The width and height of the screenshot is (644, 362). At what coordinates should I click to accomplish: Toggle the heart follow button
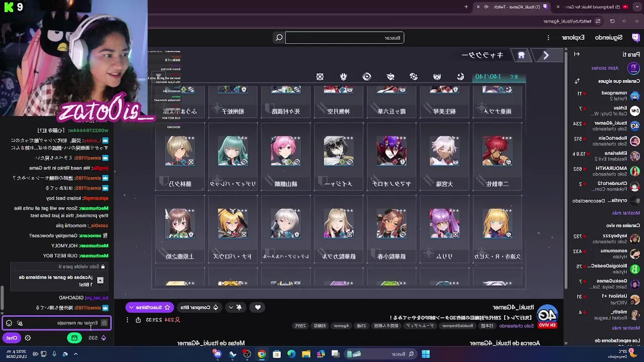(258, 307)
